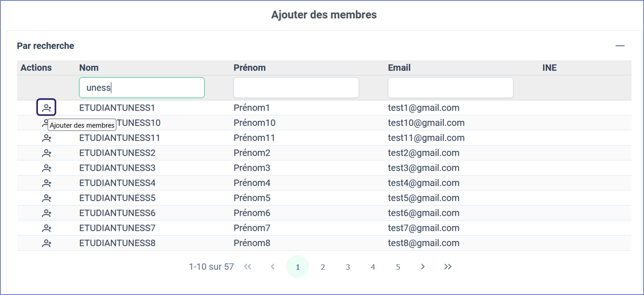Jump to the first results page
The width and height of the screenshot is (644, 295).
[247, 267]
